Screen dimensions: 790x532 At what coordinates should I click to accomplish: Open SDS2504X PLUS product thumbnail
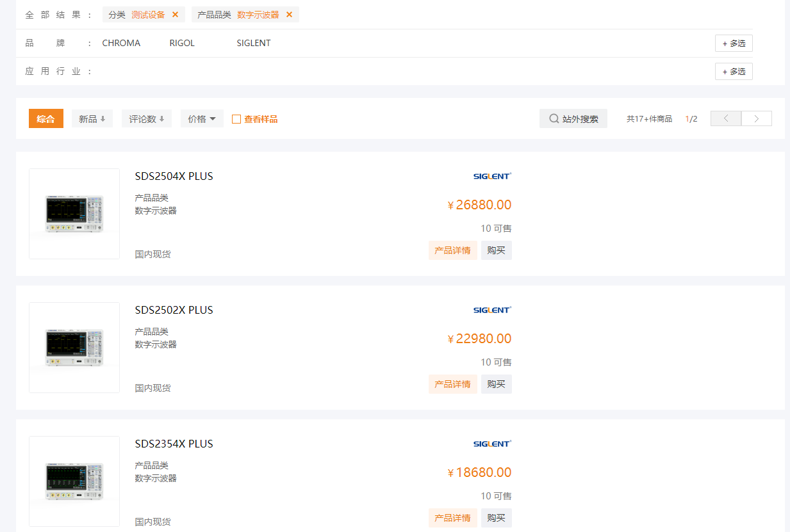(x=74, y=214)
